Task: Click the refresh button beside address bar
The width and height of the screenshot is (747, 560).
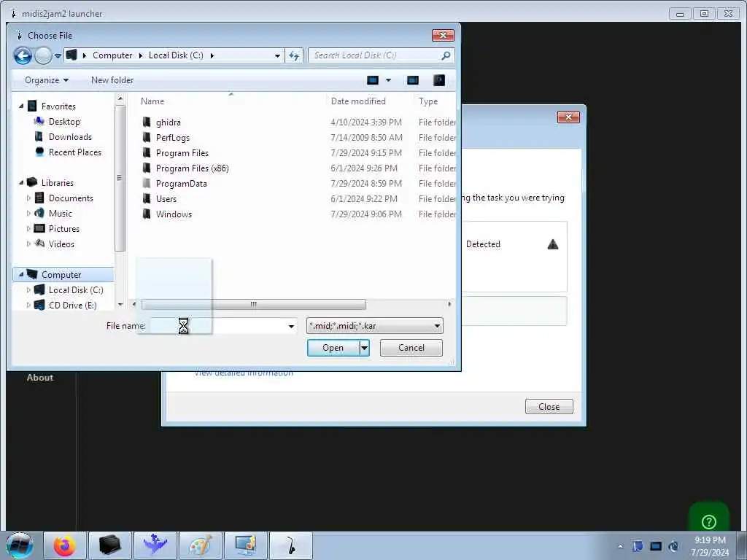Action: (x=294, y=55)
